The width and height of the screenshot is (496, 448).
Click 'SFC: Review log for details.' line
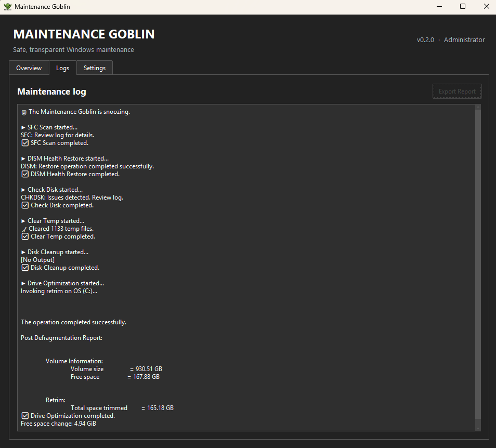click(57, 135)
